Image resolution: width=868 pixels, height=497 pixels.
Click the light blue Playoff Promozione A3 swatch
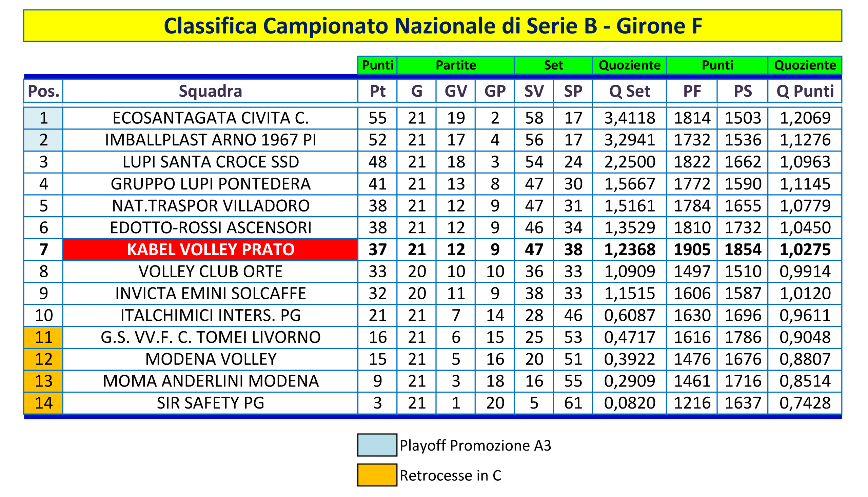tap(377, 445)
